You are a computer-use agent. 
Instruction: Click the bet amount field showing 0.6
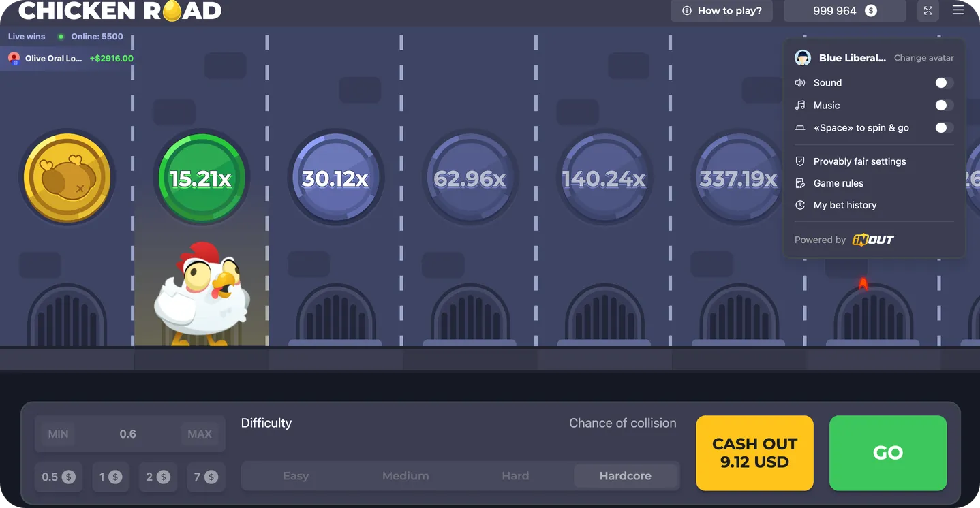tap(128, 434)
